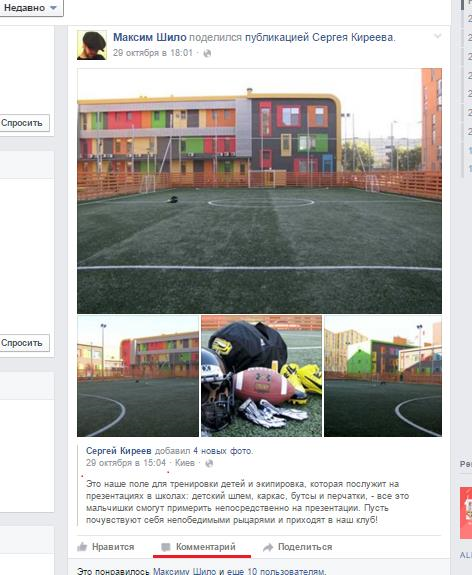This screenshot has width=472, height=575.
Task: Click the globe icon beside Киев
Action: (x=209, y=463)
